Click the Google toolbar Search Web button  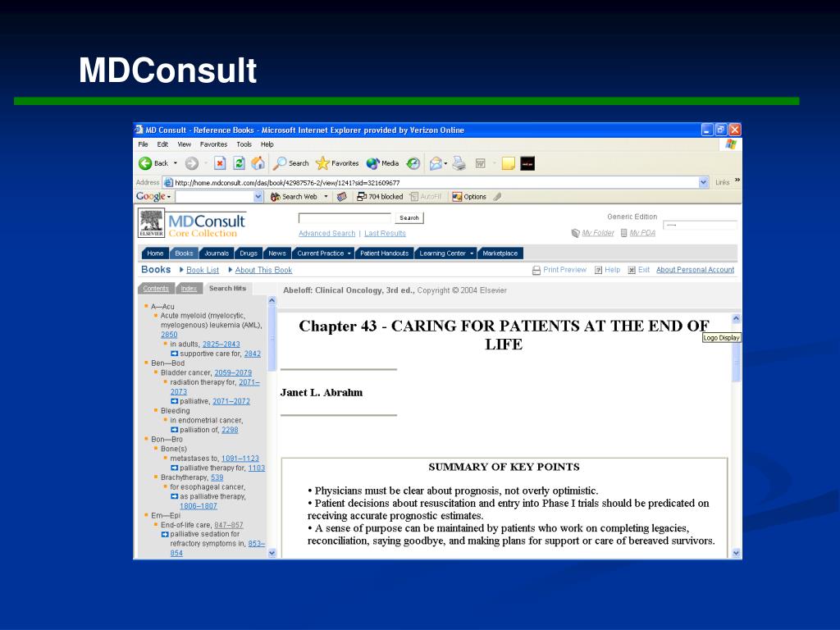tap(294, 197)
